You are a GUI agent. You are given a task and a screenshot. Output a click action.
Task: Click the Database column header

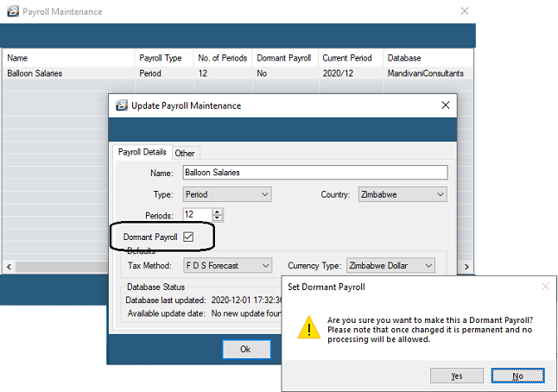click(x=428, y=58)
